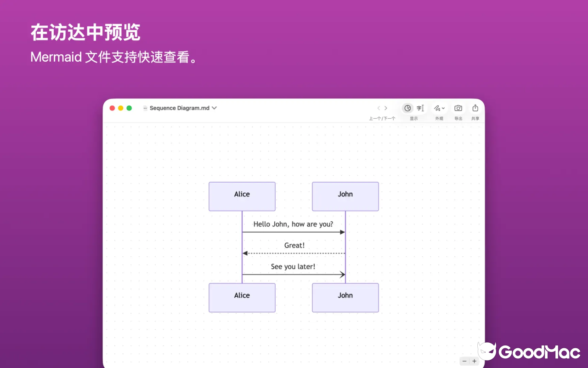Zoom in with the plus button
The height and width of the screenshot is (368, 588).
(x=475, y=362)
